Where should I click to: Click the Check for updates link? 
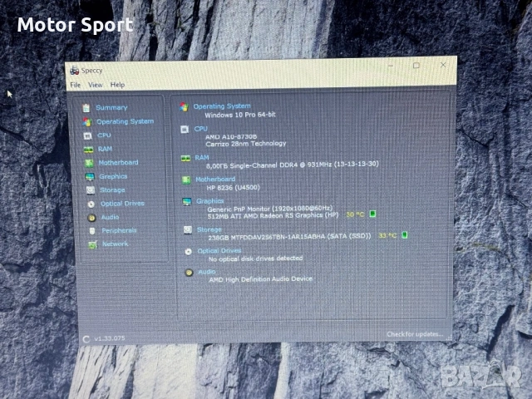414,334
